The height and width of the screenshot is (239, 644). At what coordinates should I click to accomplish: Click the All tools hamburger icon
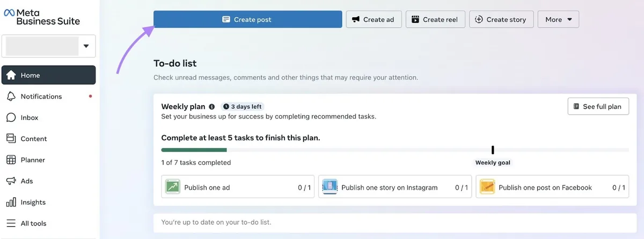coord(11,223)
